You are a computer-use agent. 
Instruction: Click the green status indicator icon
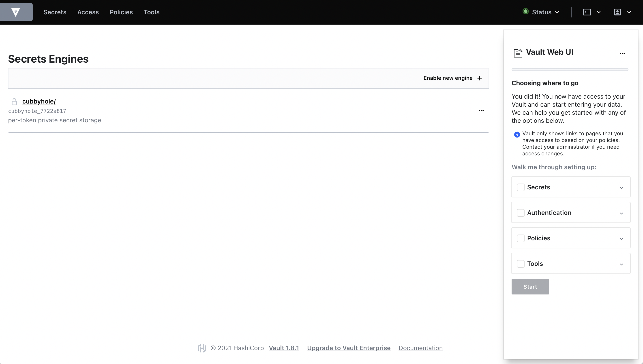click(526, 11)
